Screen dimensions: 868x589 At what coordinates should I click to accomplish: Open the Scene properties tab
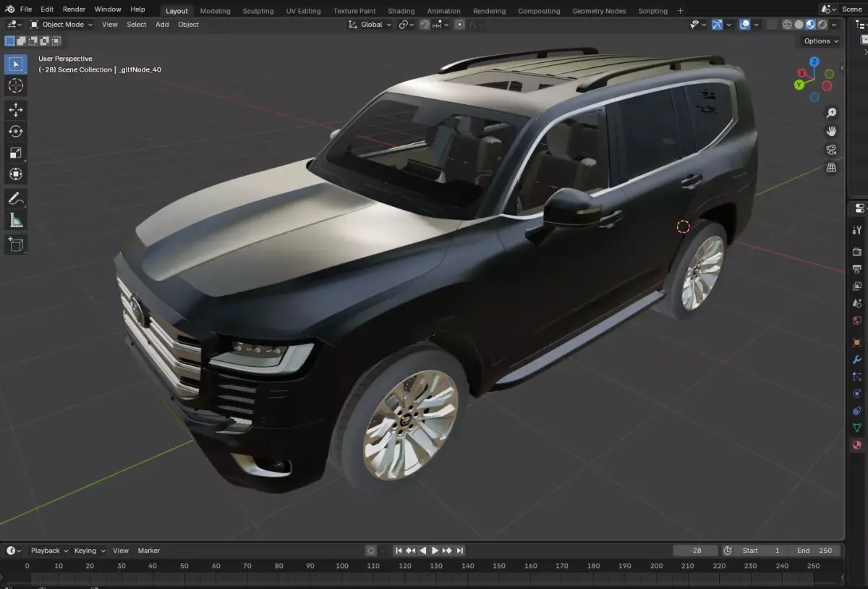pyautogui.click(x=857, y=304)
